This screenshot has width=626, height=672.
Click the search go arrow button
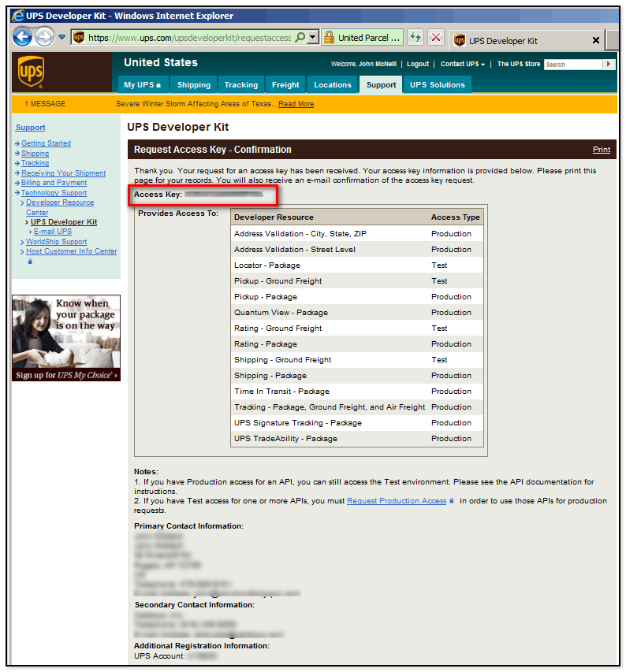point(609,65)
